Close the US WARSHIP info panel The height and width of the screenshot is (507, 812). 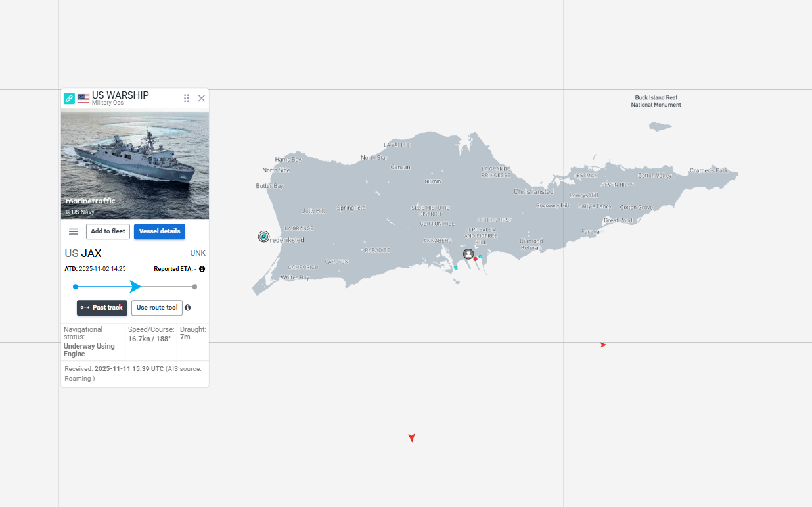[202, 98]
